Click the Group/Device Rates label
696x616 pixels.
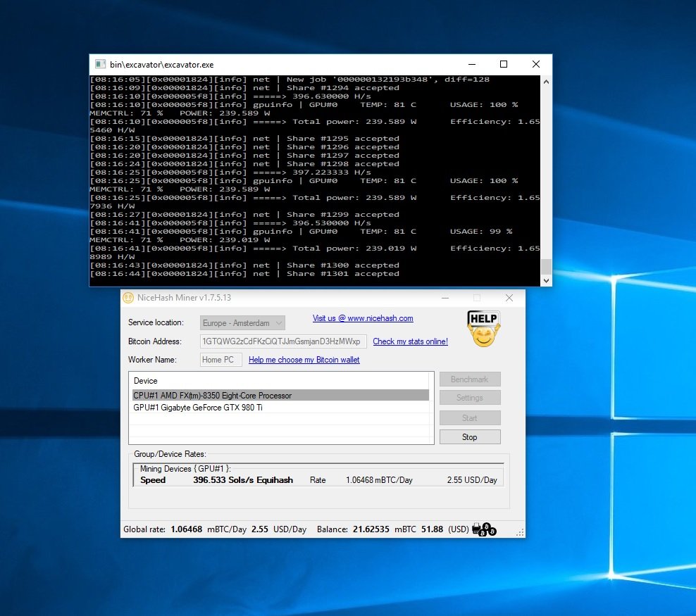pos(170,454)
